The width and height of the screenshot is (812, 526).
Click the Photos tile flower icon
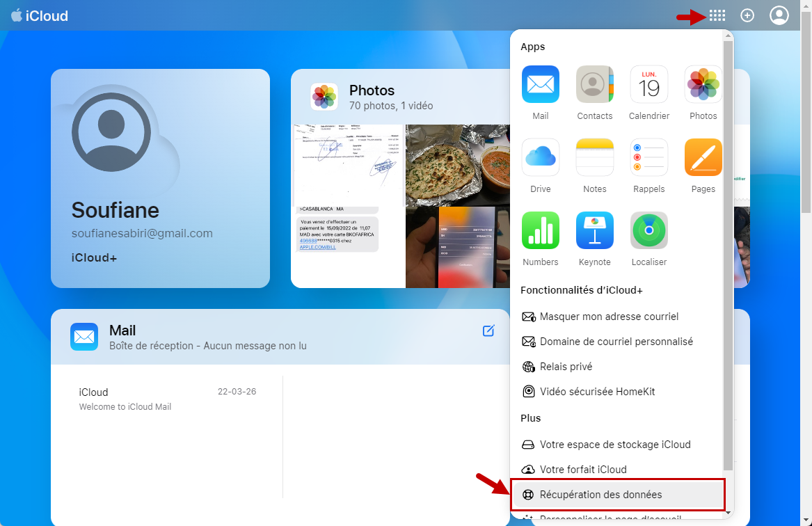pos(324,97)
